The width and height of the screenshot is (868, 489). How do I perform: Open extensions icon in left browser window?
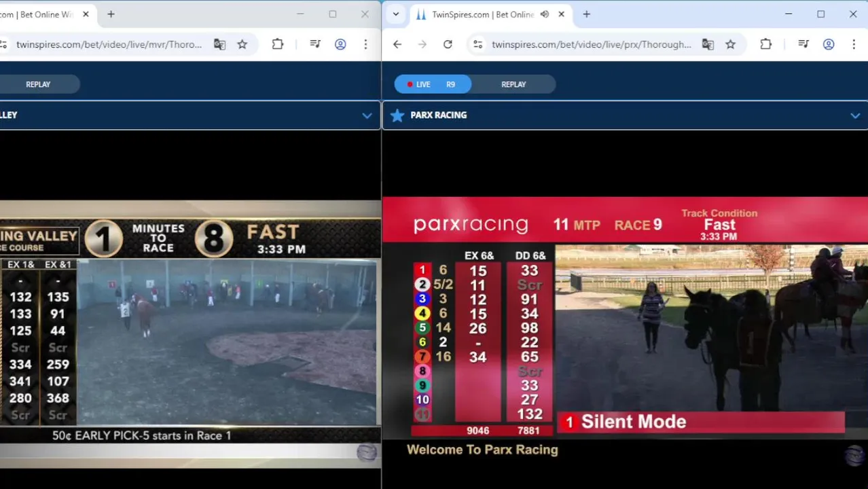[x=277, y=44]
